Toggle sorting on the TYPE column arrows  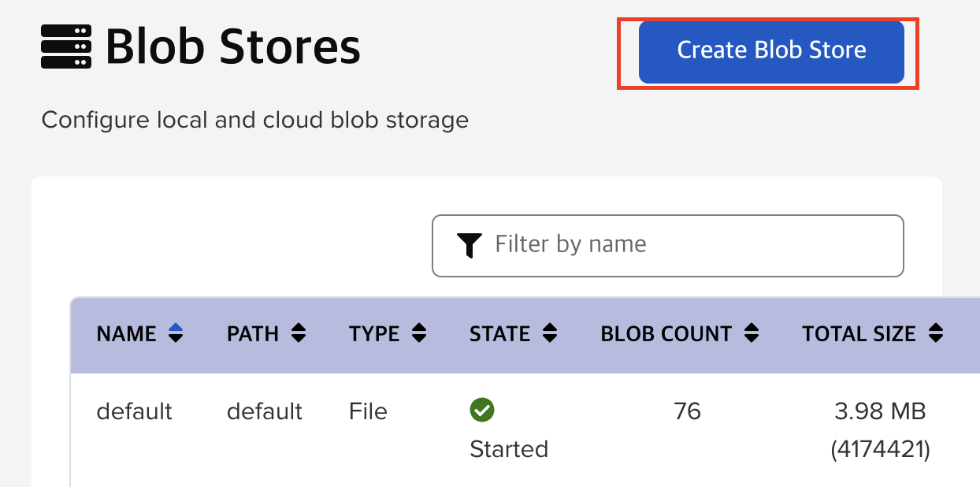tap(420, 334)
